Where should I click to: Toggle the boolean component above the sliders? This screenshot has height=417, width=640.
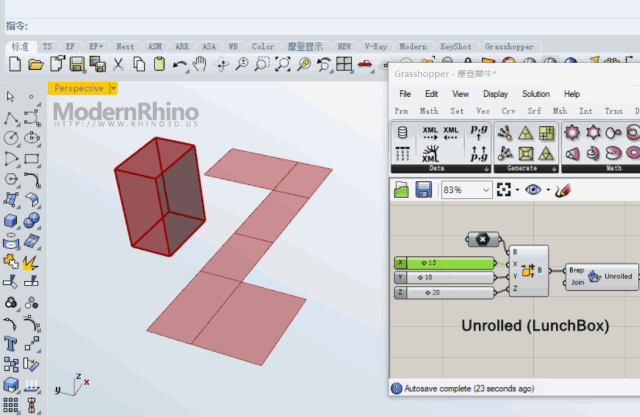click(483, 239)
